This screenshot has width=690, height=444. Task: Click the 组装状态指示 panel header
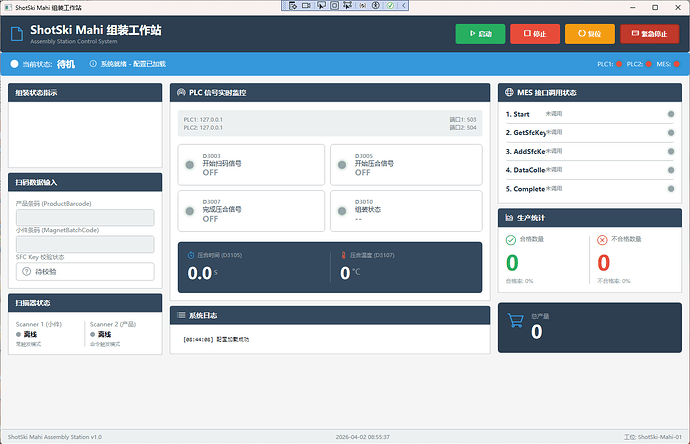click(85, 93)
